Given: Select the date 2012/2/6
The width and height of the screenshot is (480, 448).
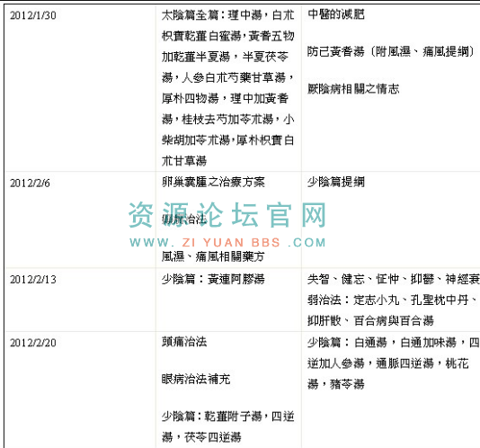Looking at the screenshot, I should pyautogui.click(x=30, y=184).
